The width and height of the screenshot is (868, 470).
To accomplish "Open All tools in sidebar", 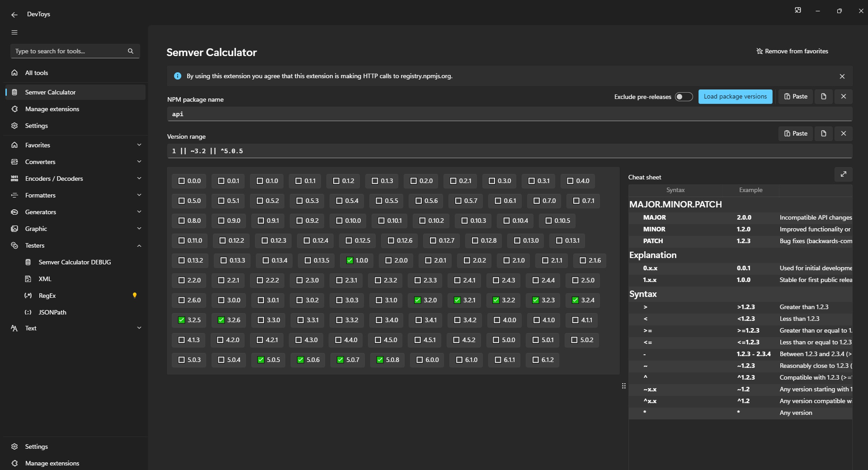I will tap(75, 73).
